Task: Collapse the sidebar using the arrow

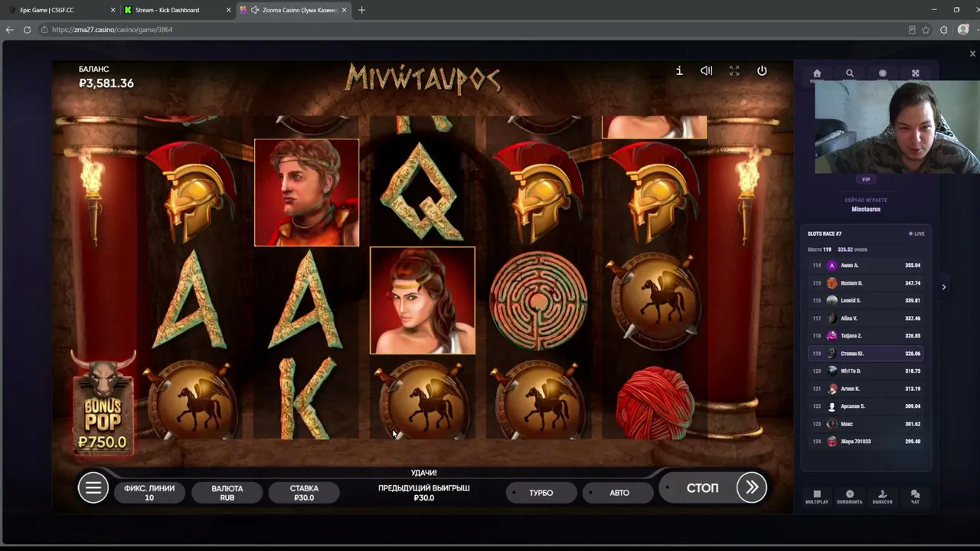Action: coord(943,287)
